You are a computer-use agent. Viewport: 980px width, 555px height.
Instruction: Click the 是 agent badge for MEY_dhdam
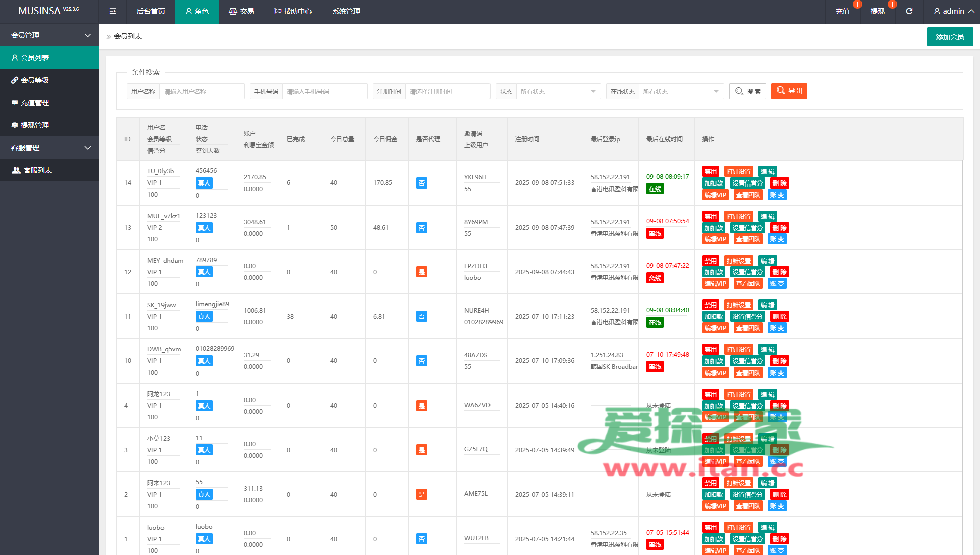pyautogui.click(x=421, y=272)
